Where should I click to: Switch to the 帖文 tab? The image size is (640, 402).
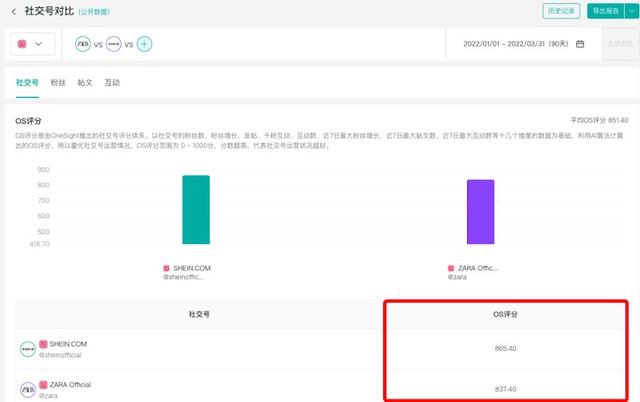click(x=85, y=82)
